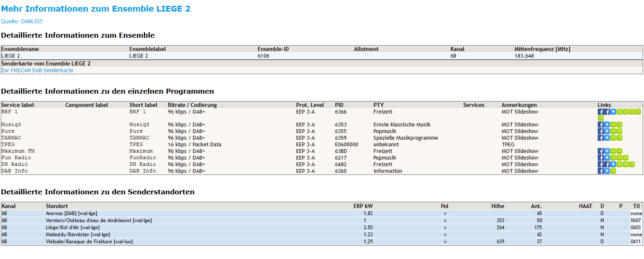644x259 pixels.
Task: Open the Facebook icon for Maximum FM
Action: coord(601,151)
